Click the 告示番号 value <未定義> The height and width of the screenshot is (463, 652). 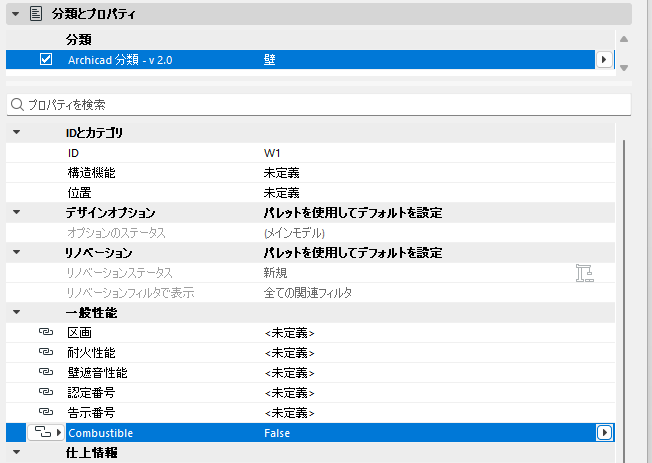[289, 413]
